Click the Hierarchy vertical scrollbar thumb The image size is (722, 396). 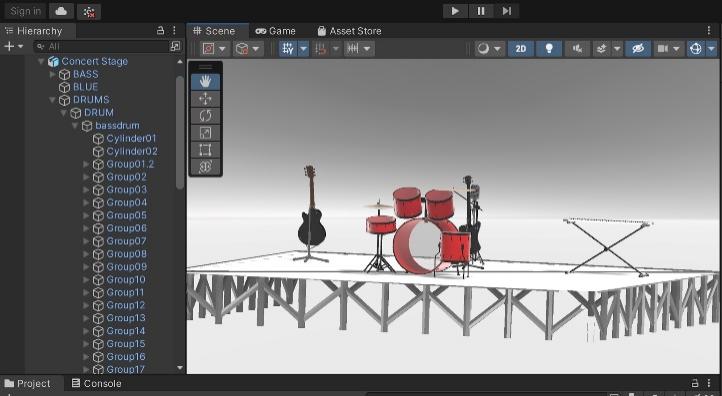coord(180,132)
